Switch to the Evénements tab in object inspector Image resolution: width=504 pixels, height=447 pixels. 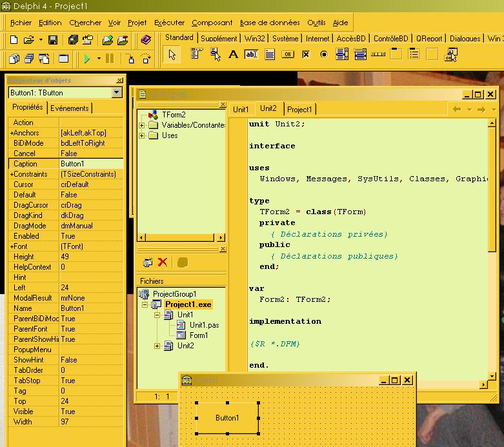[70, 108]
